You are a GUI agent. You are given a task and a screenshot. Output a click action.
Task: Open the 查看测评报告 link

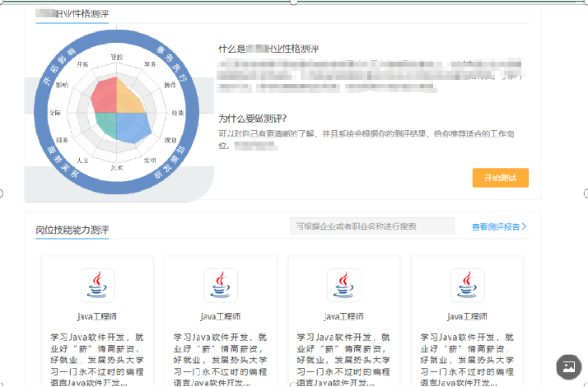pos(495,226)
